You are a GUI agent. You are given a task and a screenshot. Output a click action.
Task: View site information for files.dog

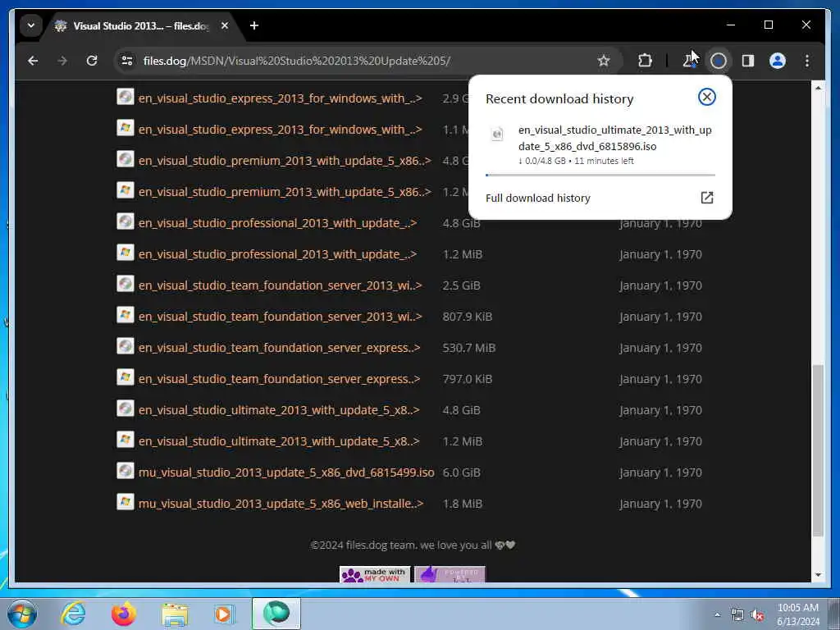(x=127, y=61)
